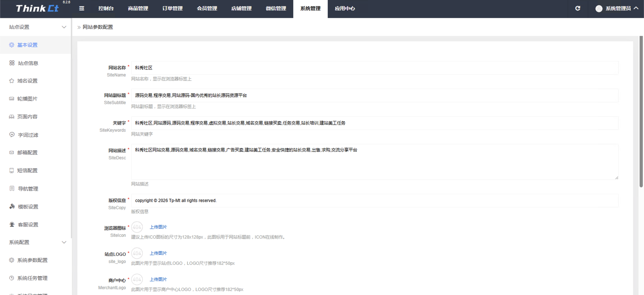Click the 系统任务管理 clock icon
The image size is (644, 295).
coord(12,278)
